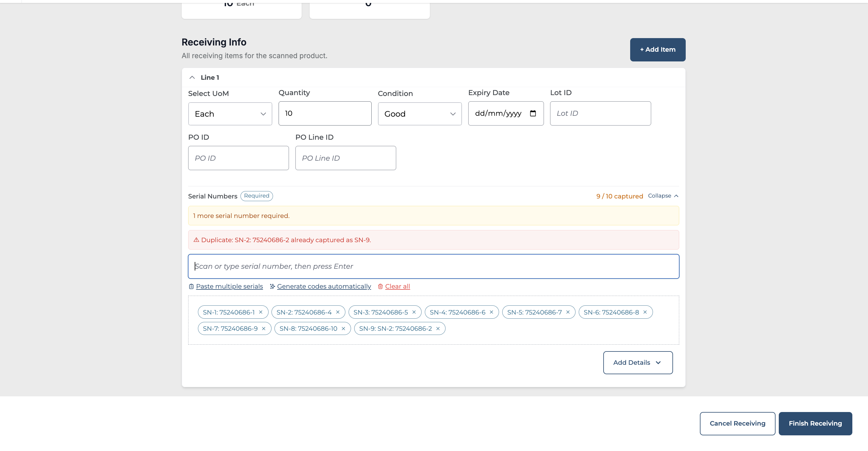Viewport: 868px width, 451px height.
Task: Focus the Quantity field containing 10
Action: click(x=325, y=113)
